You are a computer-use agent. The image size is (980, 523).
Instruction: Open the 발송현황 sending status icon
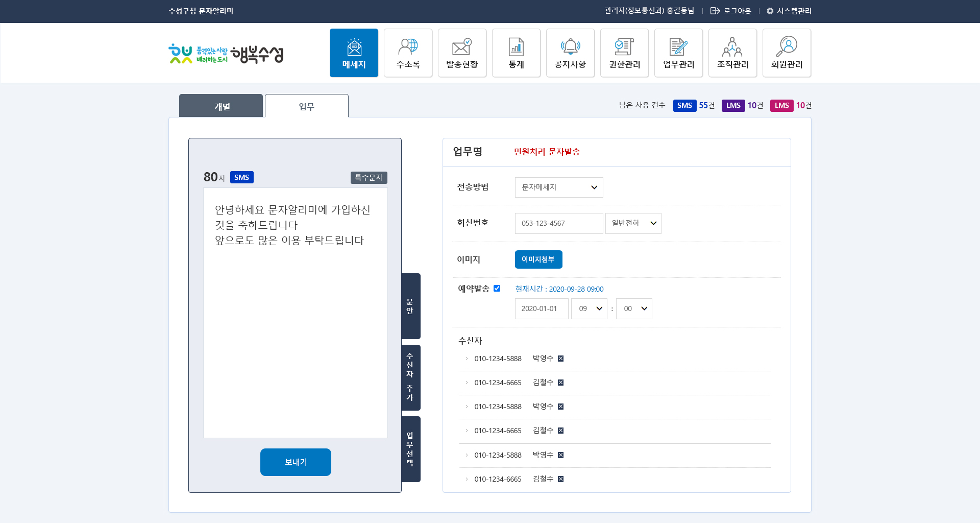coord(462,53)
